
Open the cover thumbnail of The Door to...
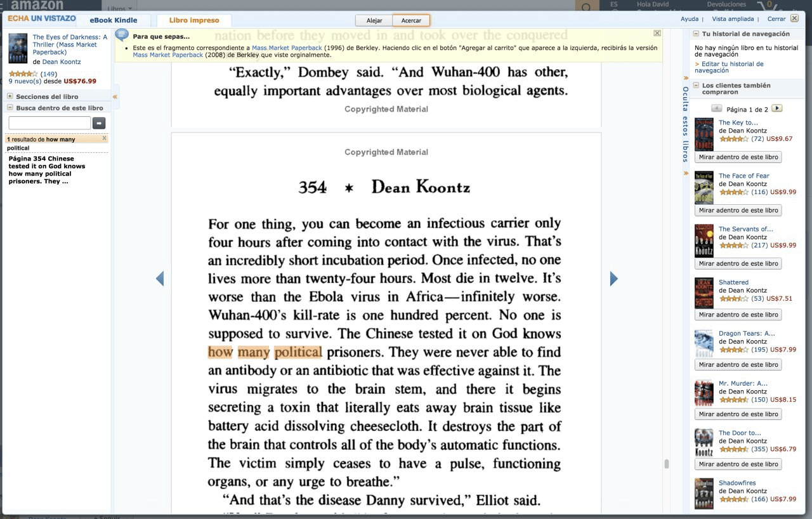(704, 443)
